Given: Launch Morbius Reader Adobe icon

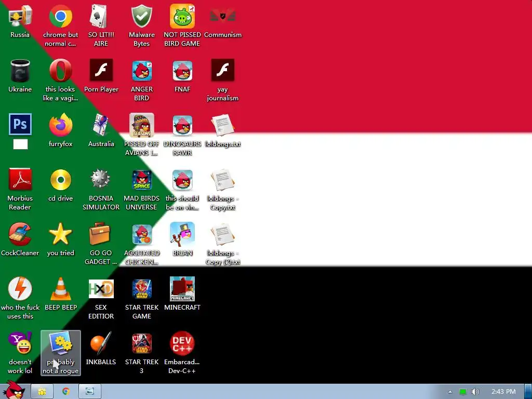Looking at the screenshot, I should [x=20, y=179].
